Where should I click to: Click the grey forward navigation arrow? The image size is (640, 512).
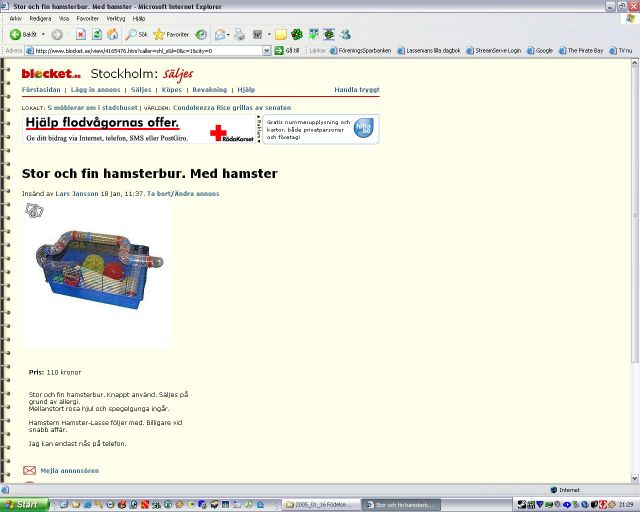[57, 35]
